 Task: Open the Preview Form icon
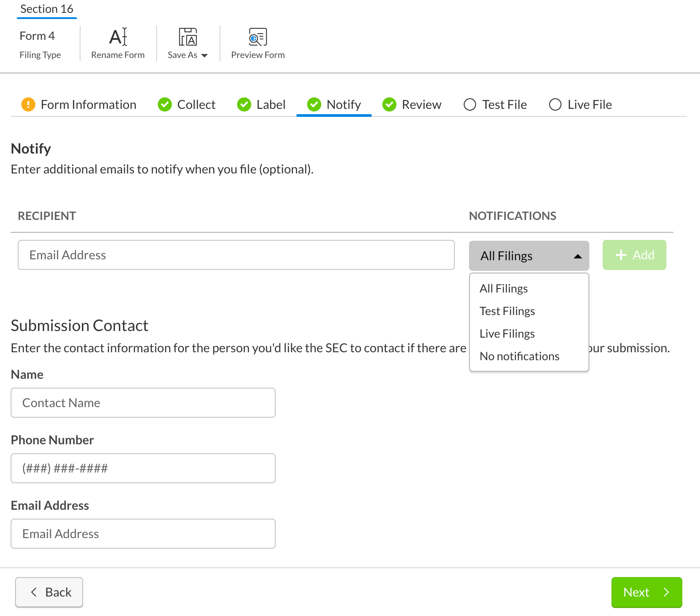click(x=258, y=37)
